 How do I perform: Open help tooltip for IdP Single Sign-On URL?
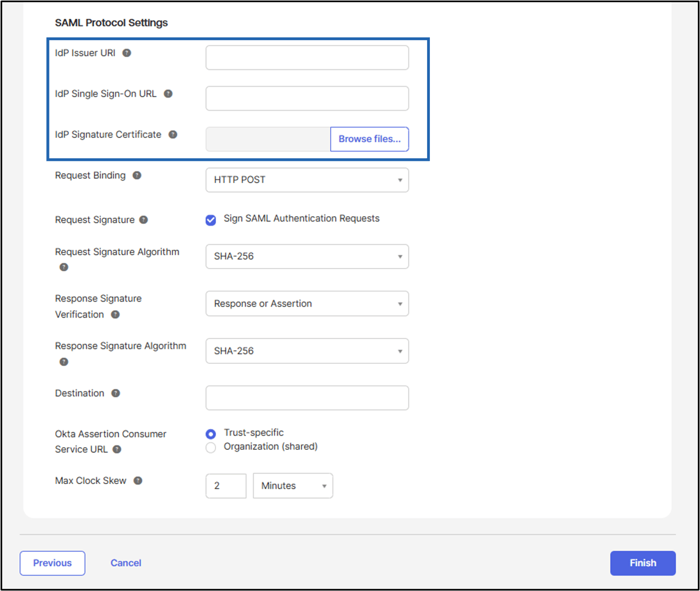click(x=168, y=94)
